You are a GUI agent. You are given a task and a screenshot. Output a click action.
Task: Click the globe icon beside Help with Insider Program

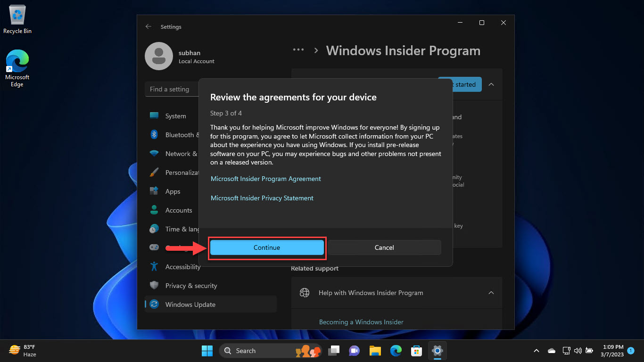click(x=305, y=293)
